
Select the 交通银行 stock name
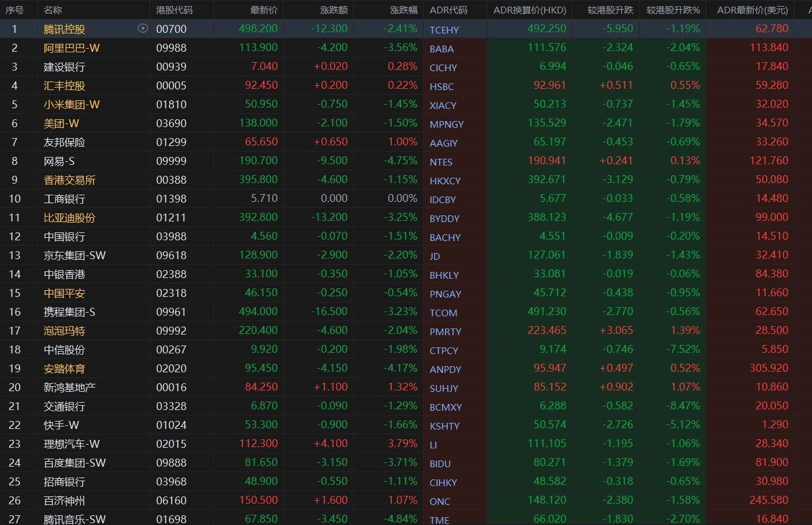[64, 406]
